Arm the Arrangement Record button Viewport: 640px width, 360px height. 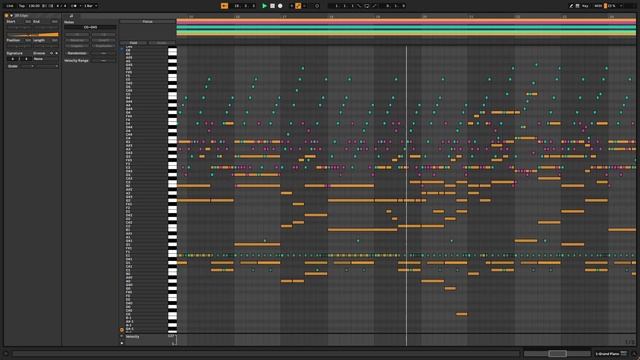click(280, 6)
